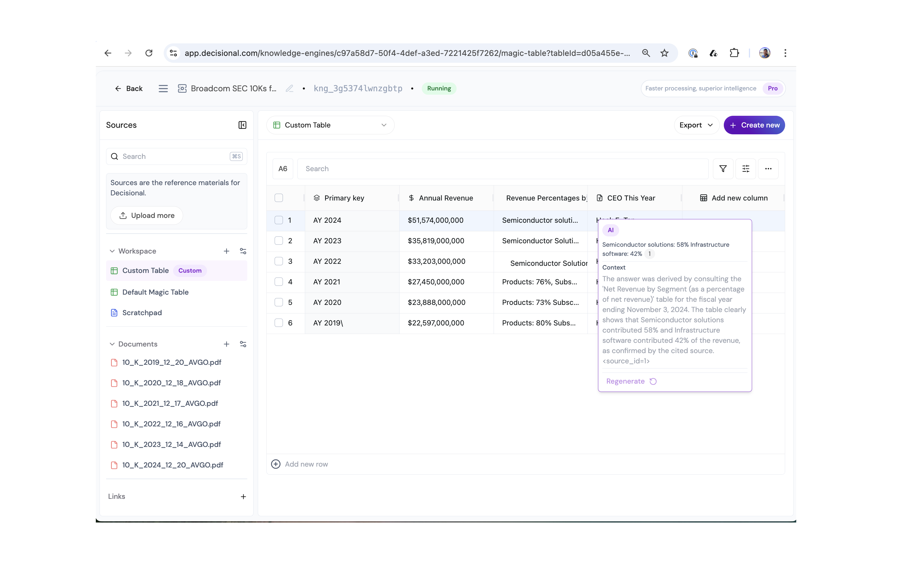
Task: Tick the checkbox for row 1
Action: click(279, 220)
